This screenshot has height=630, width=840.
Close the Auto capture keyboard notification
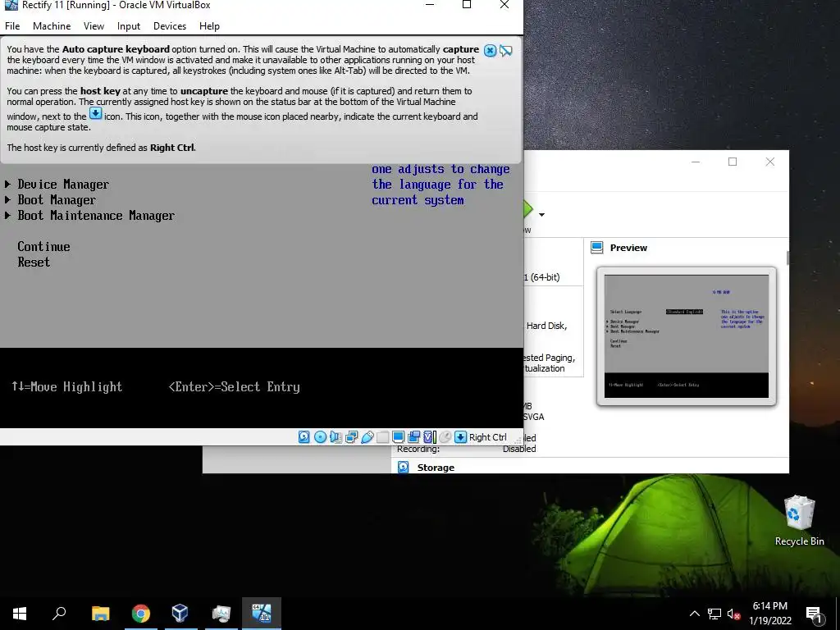490,50
